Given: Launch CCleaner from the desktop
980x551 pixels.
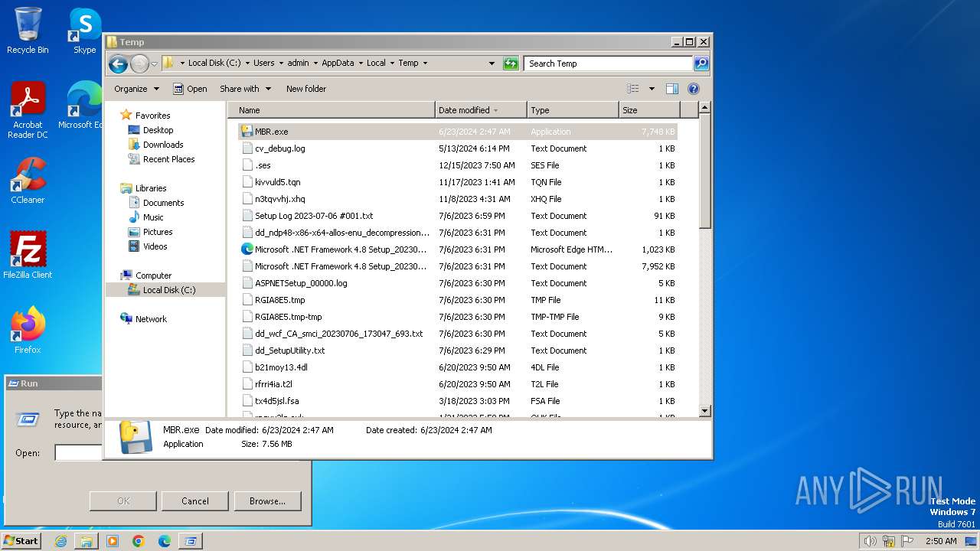Looking at the screenshot, I should click(x=28, y=181).
